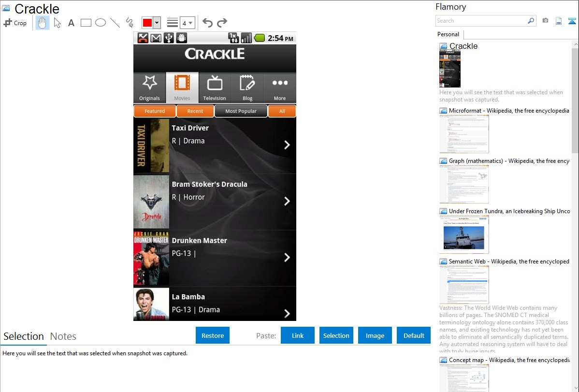Select the ellipse shape tool

tap(101, 23)
